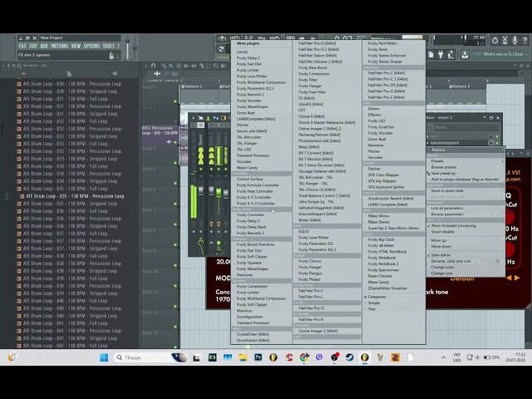Select the playlist delete circle tool
Image resolution: width=532 pixels, height=399 pixels.
[179, 66]
